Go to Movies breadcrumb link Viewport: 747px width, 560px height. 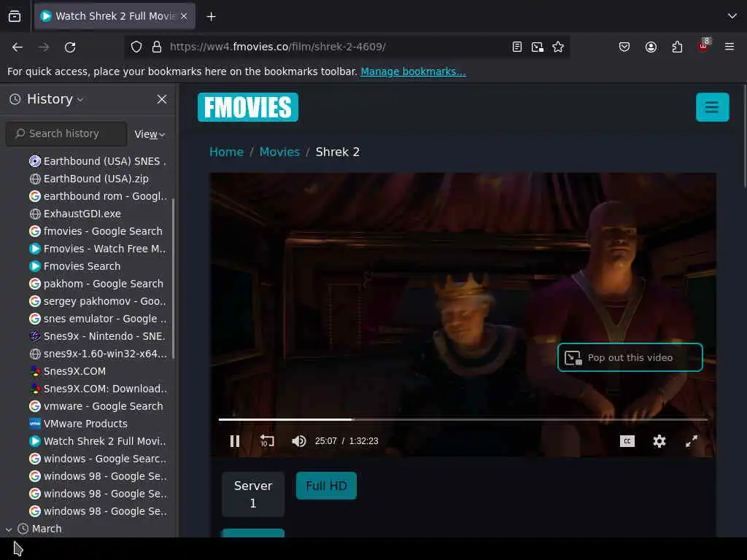click(279, 152)
